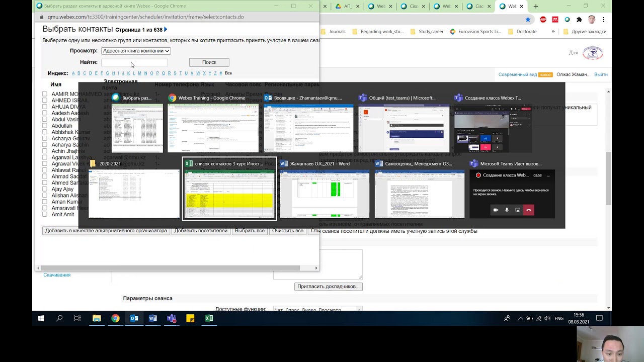
Task: Check the Aadesh Aadesh contact checkbox
Action: (45, 113)
